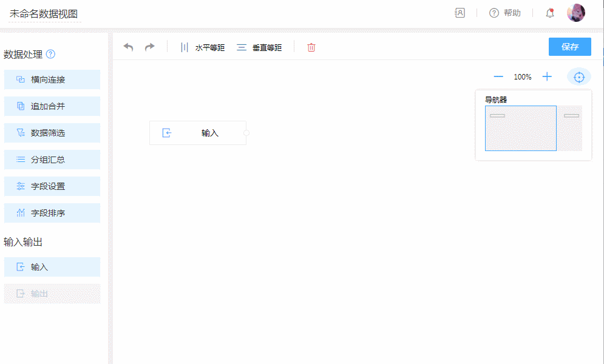Click the notification bell icon

coord(550,13)
